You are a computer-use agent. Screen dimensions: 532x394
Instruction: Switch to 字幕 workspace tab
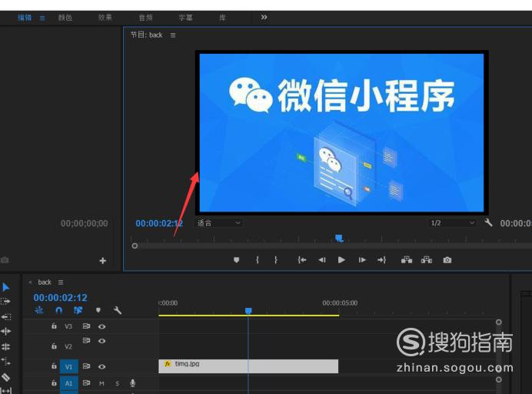186,18
